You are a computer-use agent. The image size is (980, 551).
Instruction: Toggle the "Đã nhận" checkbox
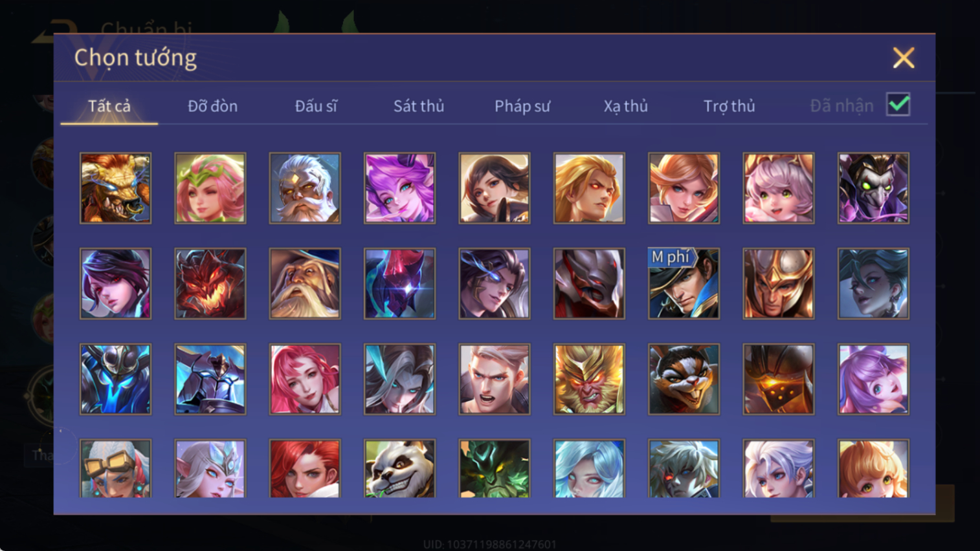pos(898,105)
